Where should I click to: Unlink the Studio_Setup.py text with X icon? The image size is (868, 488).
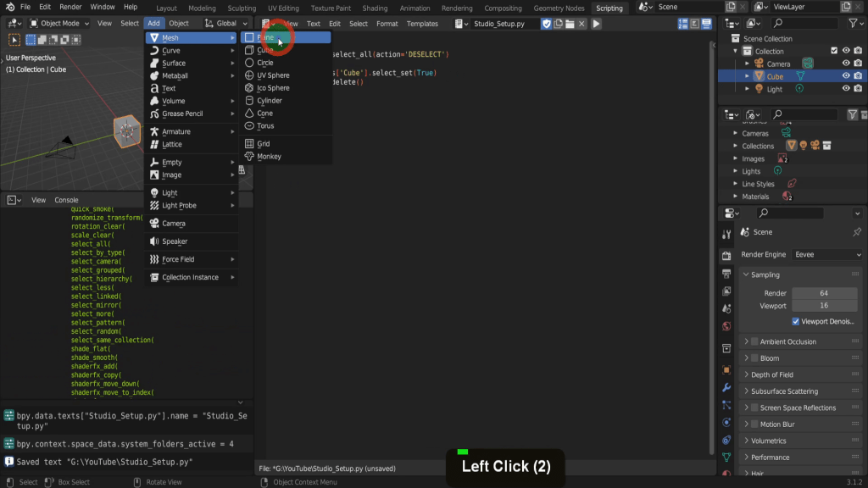click(581, 24)
